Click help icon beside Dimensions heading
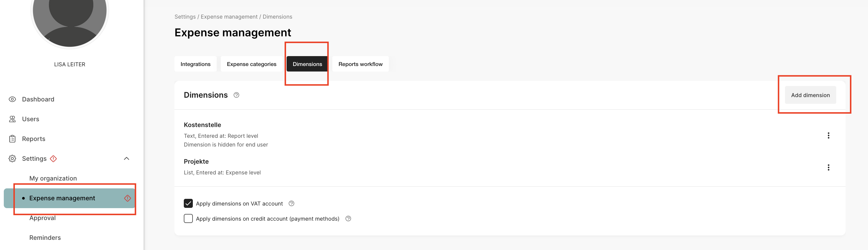 [237, 95]
